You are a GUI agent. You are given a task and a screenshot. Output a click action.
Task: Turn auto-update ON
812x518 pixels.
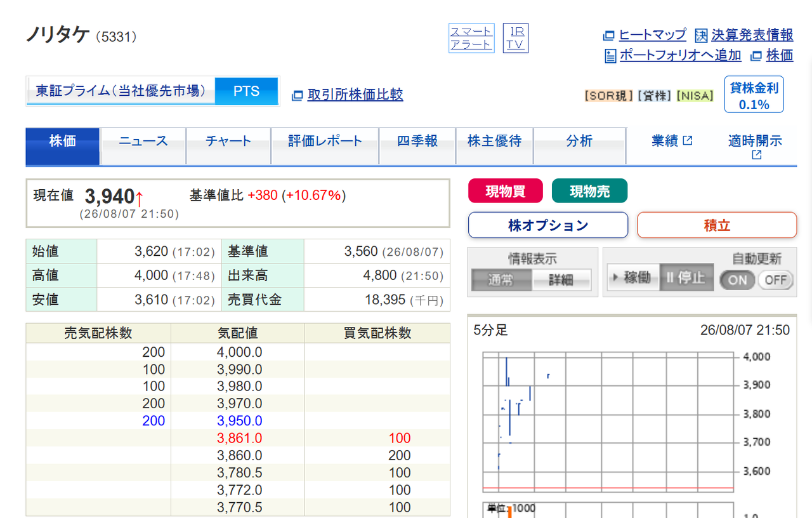pos(738,280)
